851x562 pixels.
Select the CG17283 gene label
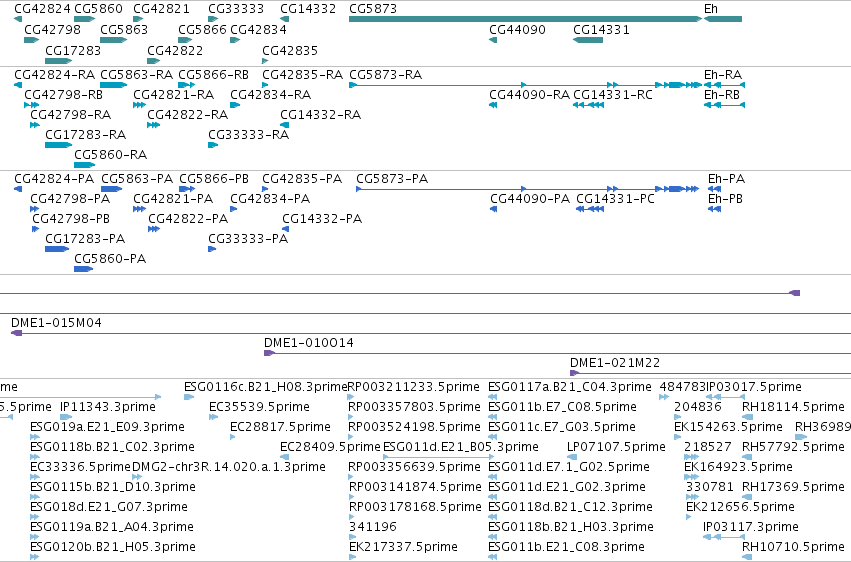pos(73,50)
